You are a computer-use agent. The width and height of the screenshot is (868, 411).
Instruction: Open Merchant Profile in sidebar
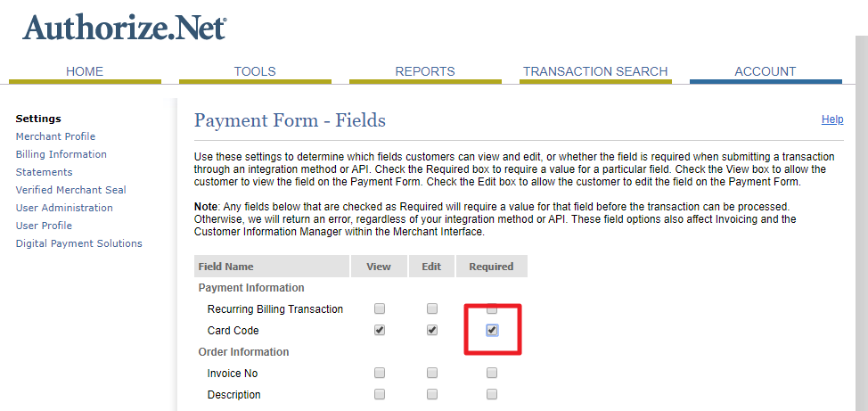click(x=55, y=136)
